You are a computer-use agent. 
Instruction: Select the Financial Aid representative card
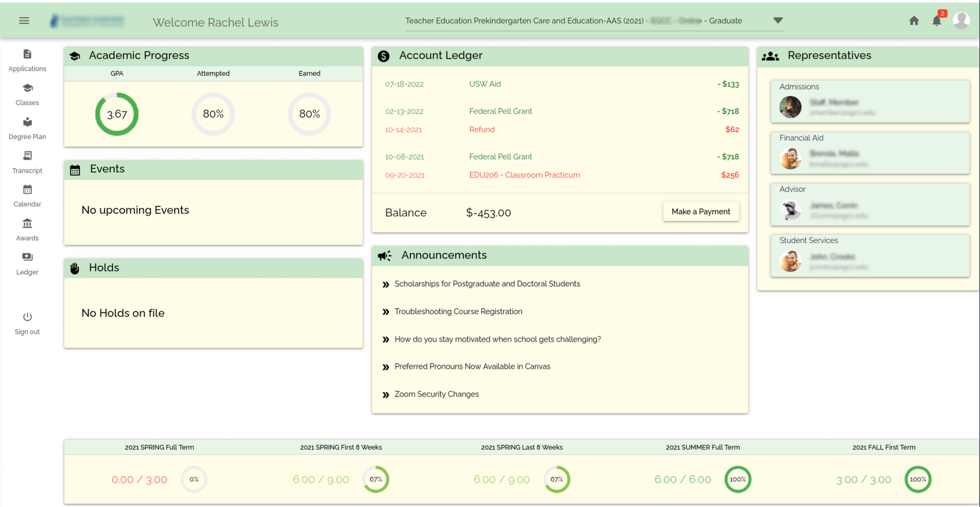click(870, 153)
